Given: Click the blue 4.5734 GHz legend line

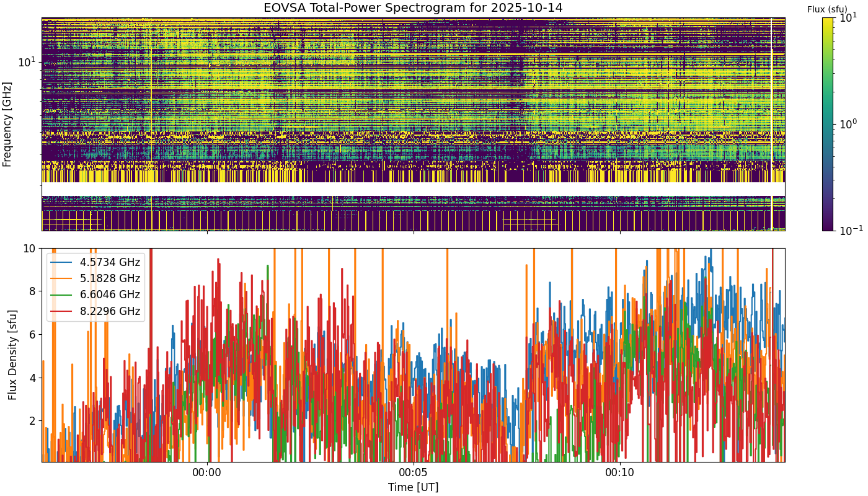Looking at the screenshot, I should [63, 262].
